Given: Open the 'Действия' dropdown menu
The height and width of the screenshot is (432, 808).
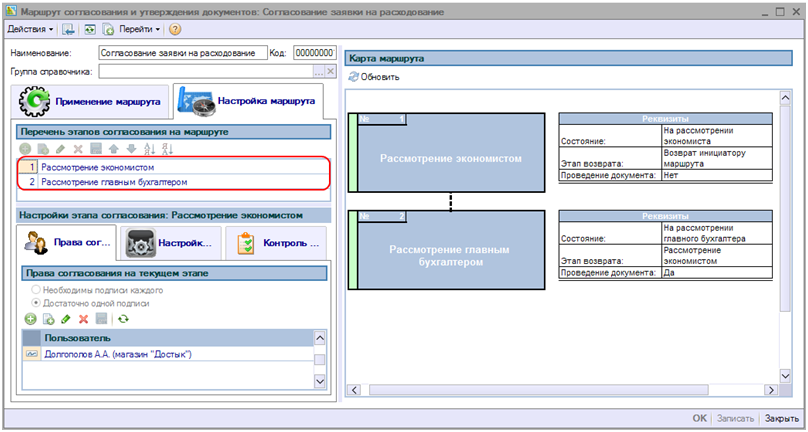Looking at the screenshot, I should click(31, 30).
